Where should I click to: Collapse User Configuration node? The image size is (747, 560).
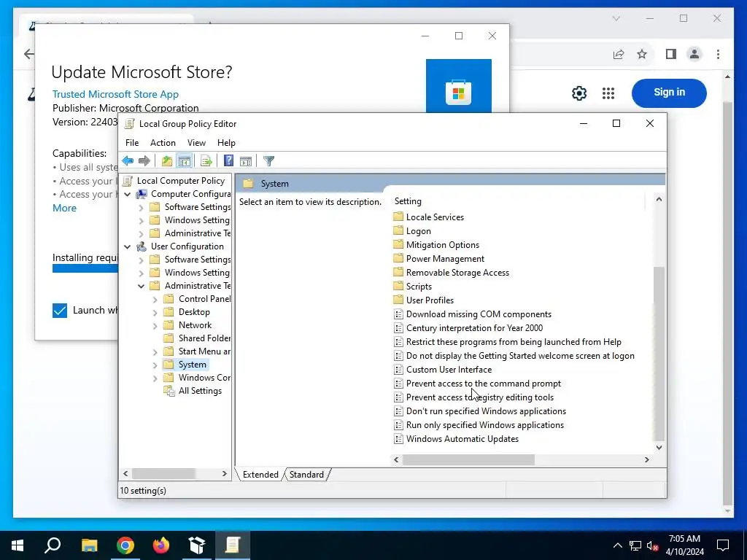[x=127, y=246]
